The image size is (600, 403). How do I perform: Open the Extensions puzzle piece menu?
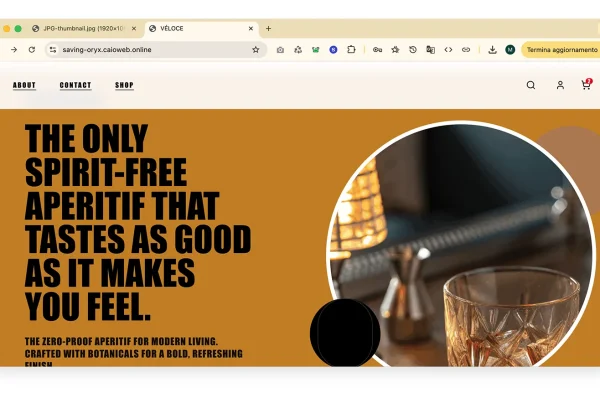click(351, 50)
